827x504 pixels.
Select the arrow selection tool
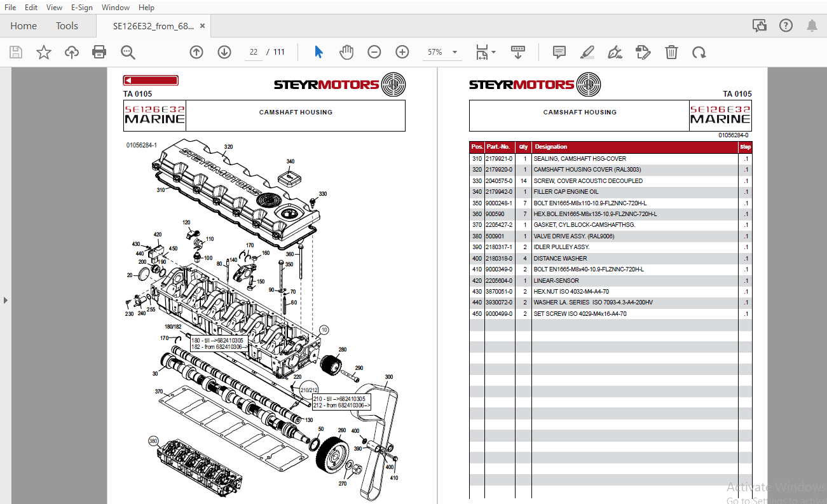click(x=319, y=52)
